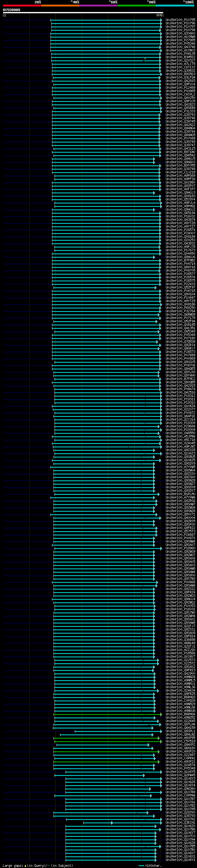Select the UniRef100_P05348 label
Screen dimensions: 197x868
point(180,768)
